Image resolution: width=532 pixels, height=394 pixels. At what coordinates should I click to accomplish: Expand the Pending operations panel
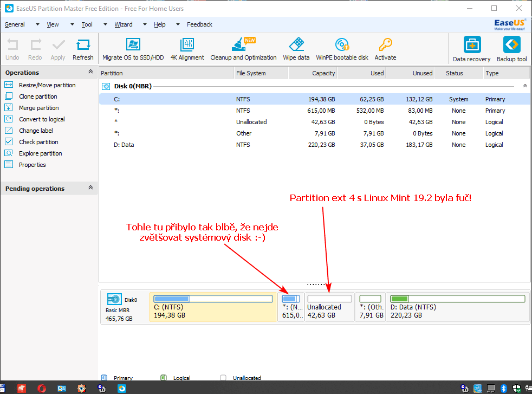[x=92, y=188]
